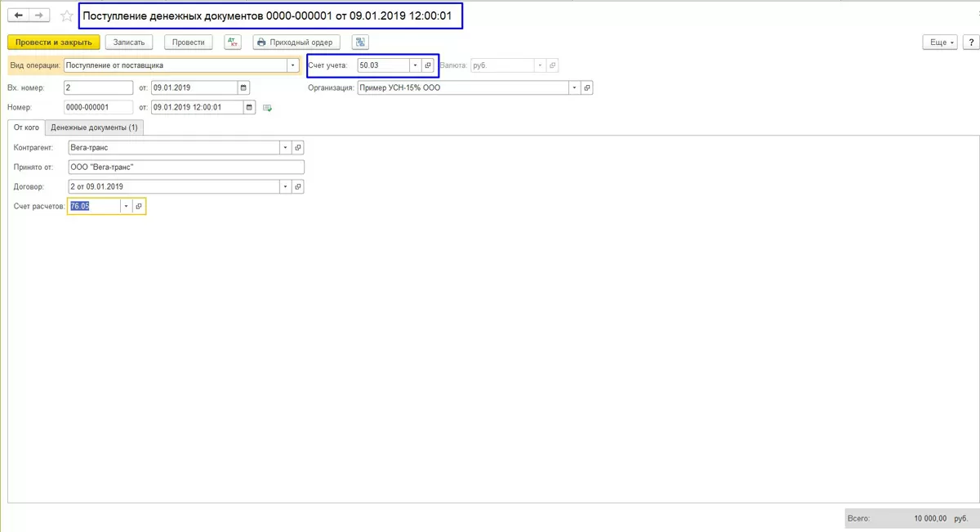Click the Счет расчетов field 76.05
The image size is (980, 532).
tap(95, 207)
